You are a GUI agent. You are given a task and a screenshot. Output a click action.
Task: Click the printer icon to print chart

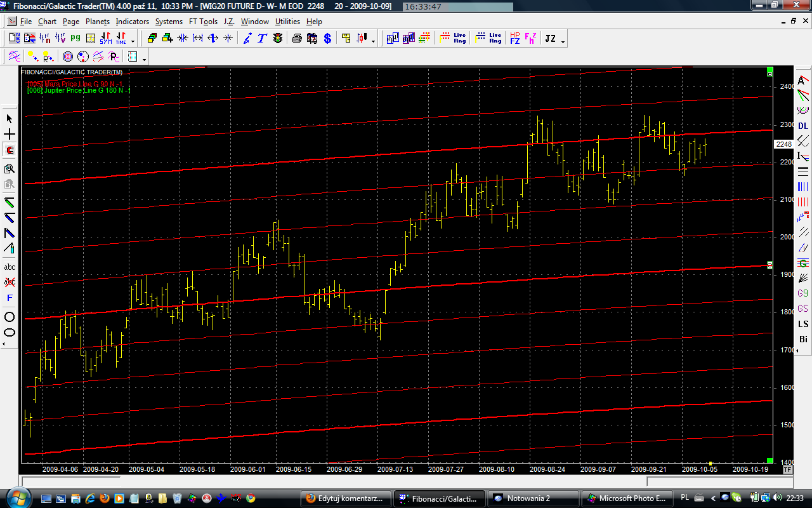296,39
